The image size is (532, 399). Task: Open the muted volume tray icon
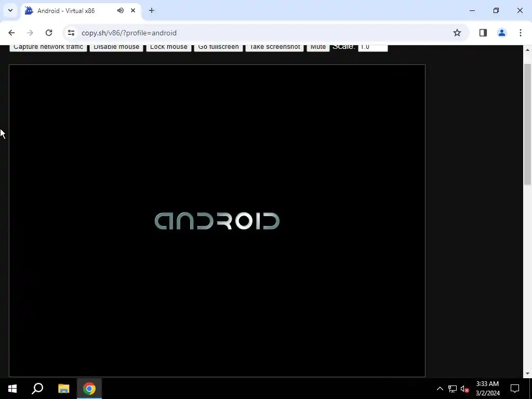[465, 389]
